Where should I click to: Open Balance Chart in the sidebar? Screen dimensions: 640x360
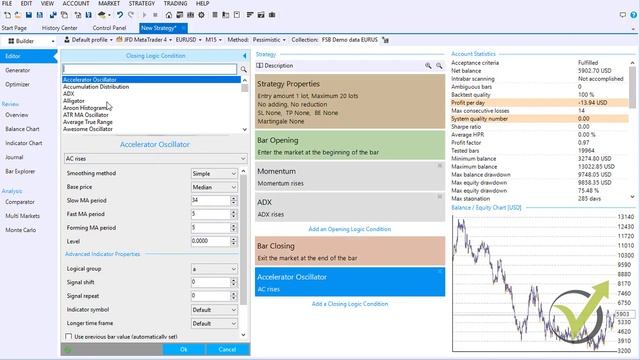tap(22, 129)
